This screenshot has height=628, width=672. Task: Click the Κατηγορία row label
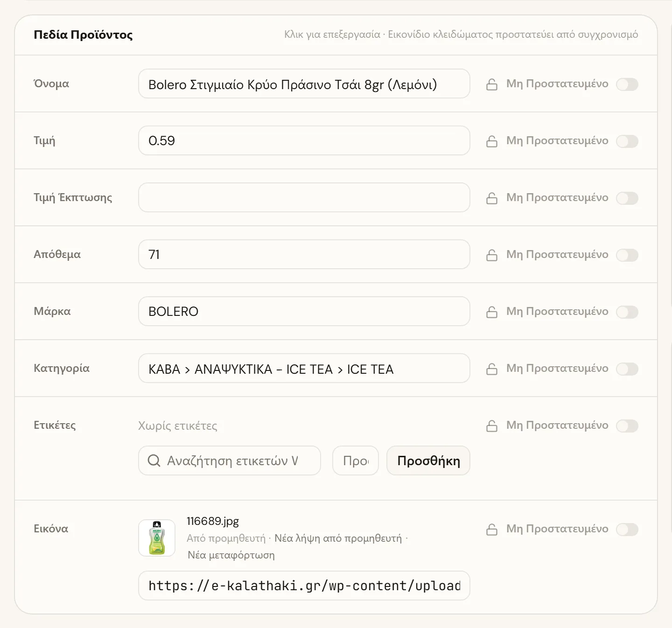click(62, 368)
